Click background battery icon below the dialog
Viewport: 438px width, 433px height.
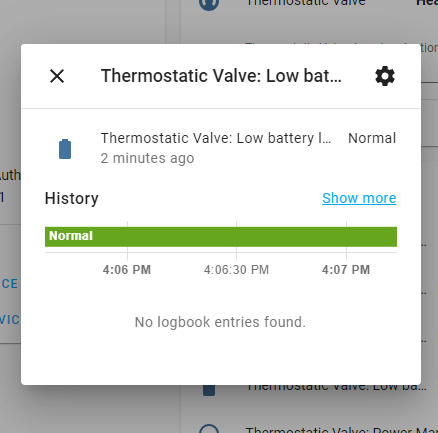pos(209,390)
